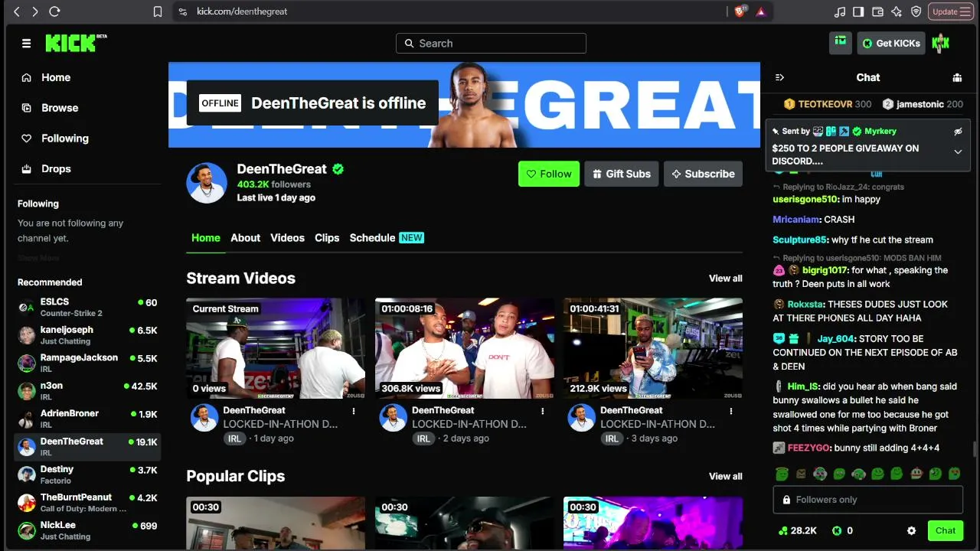The width and height of the screenshot is (980, 551).
Task: Click the Followers only chat input
Action: pyautogui.click(x=867, y=500)
